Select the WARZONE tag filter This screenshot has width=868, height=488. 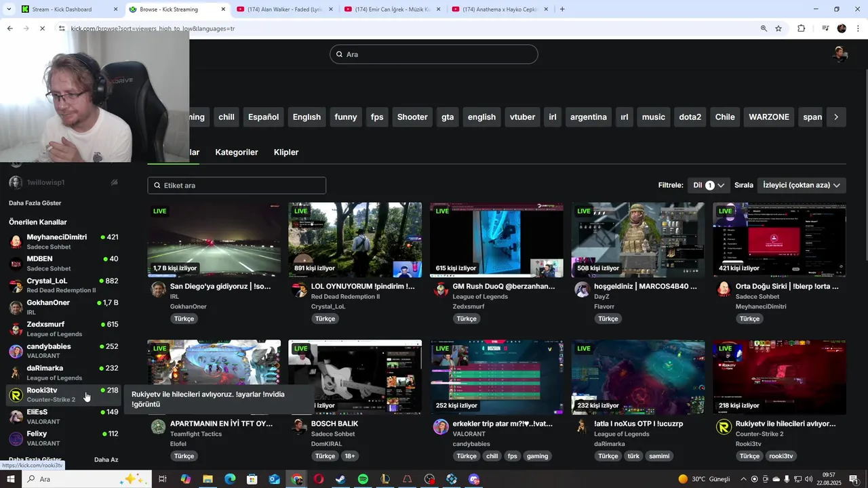pos(769,117)
